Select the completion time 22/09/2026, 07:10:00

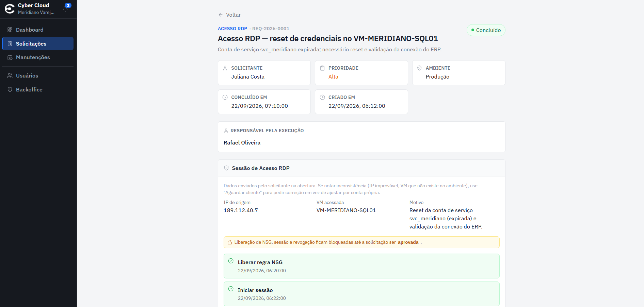(259, 106)
